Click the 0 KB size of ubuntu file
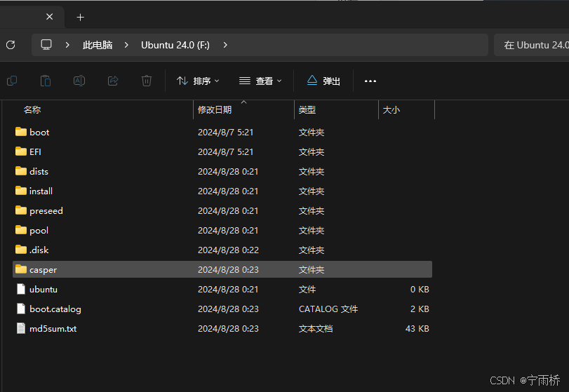 pyautogui.click(x=420, y=290)
